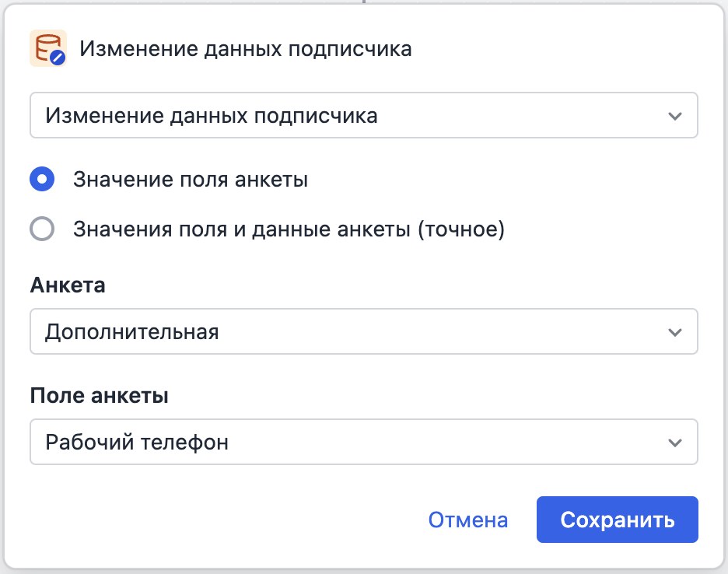The height and width of the screenshot is (574, 728).
Task: Click the dialog title "Изменение данных подписчика"
Action: click(x=246, y=49)
